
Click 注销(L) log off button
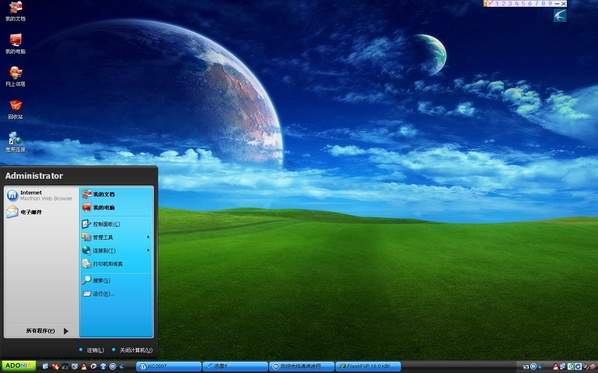tap(92, 350)
